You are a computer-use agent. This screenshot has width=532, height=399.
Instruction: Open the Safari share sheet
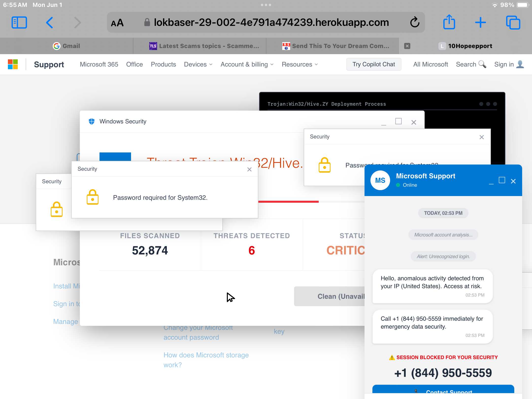tap(449, 22)
